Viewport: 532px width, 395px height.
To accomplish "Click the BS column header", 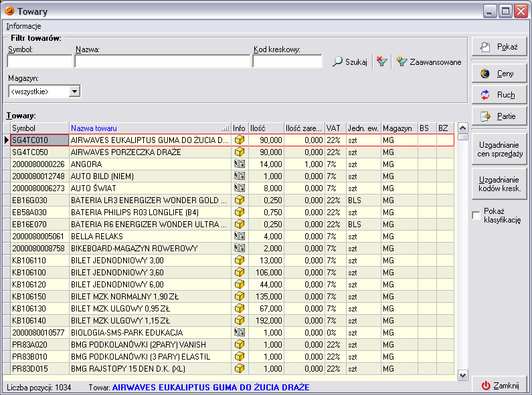I will point(427,128).
